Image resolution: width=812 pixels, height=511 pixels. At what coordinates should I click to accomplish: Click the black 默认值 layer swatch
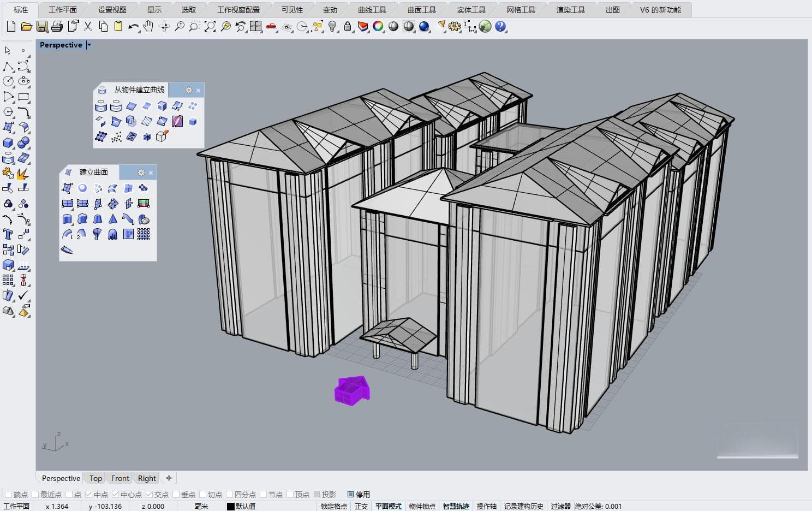230,507
